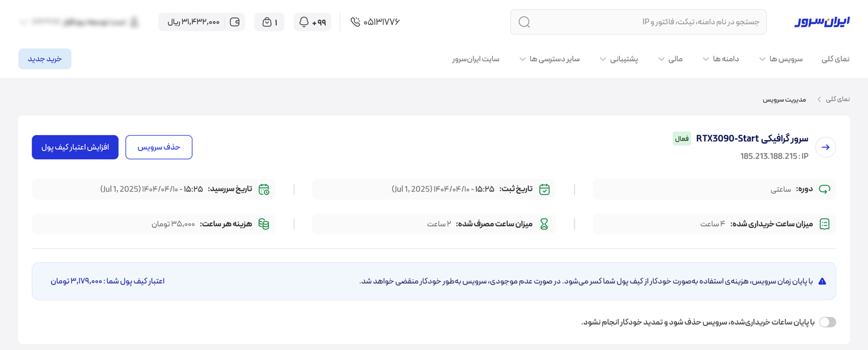Expand the سرویس ها menu chevron
868x350 pixels.
pyautogui.click(x=762, y=59)
